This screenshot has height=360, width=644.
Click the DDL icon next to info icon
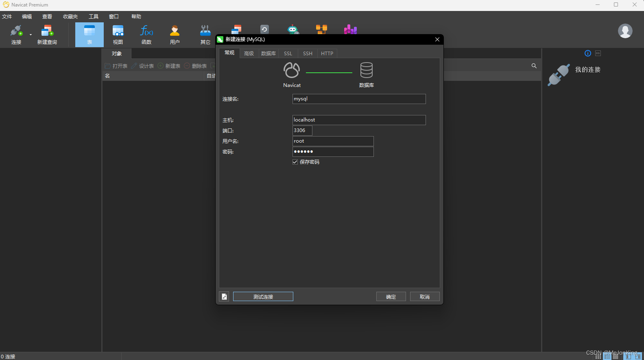coord(598,53)
